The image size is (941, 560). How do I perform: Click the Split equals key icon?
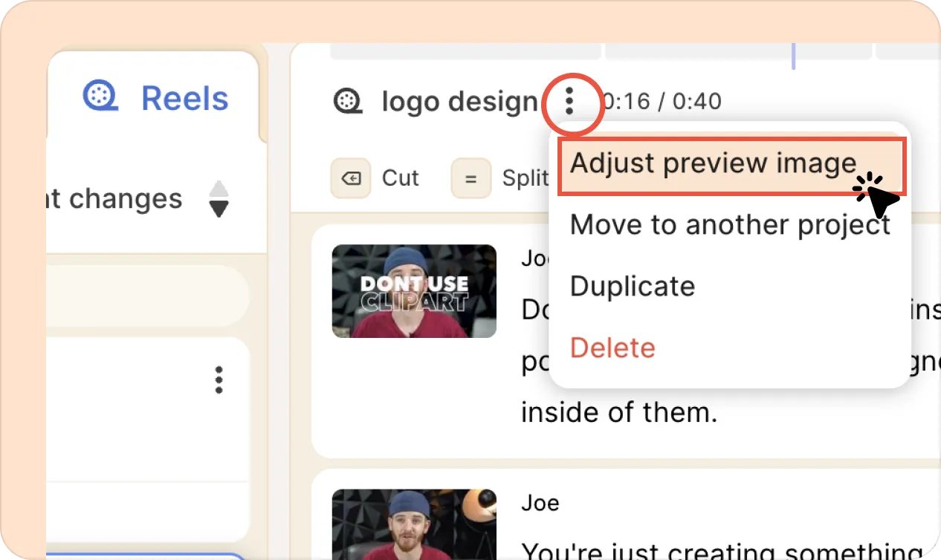click(470, 178)
